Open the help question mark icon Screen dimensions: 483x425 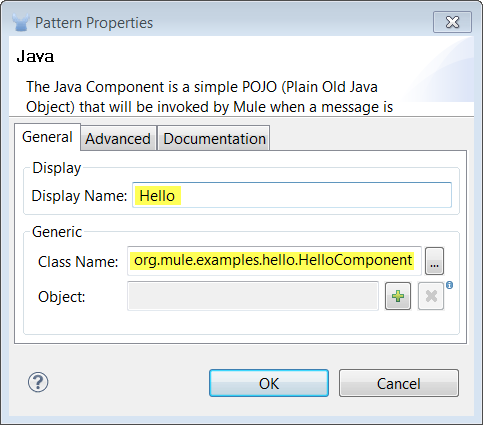38,382
